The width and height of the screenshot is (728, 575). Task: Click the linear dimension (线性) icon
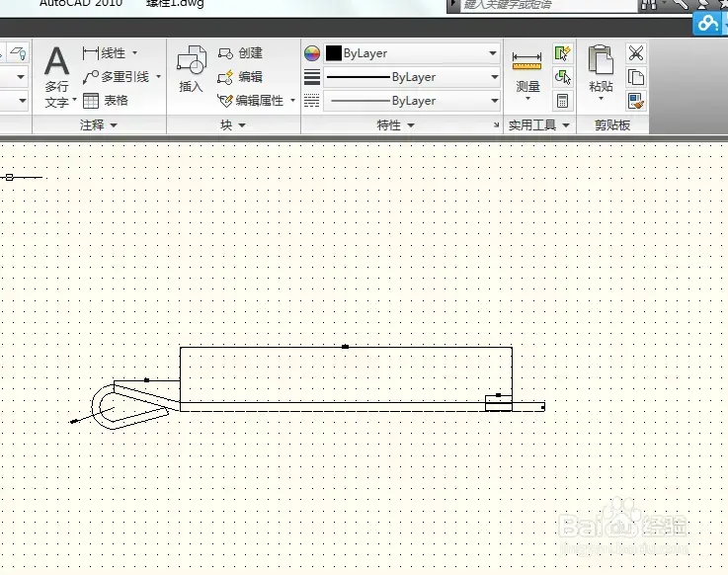(x=90, y=53)
